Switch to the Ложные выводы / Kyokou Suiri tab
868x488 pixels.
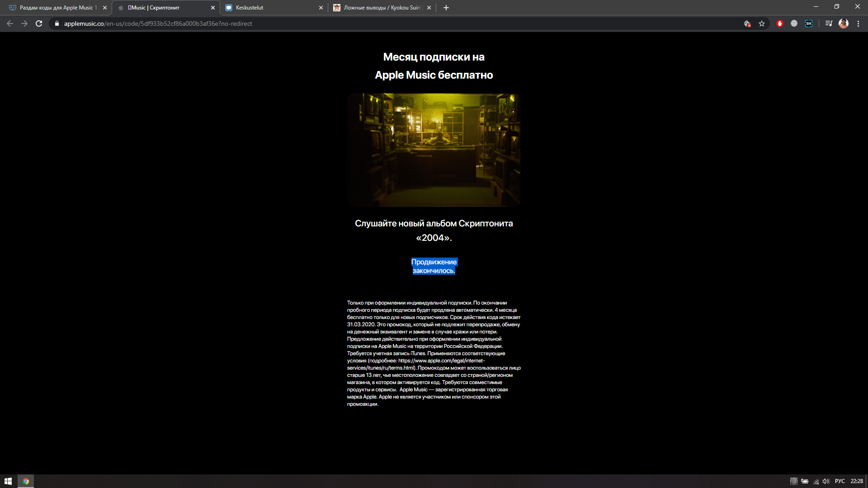point(382,8)
